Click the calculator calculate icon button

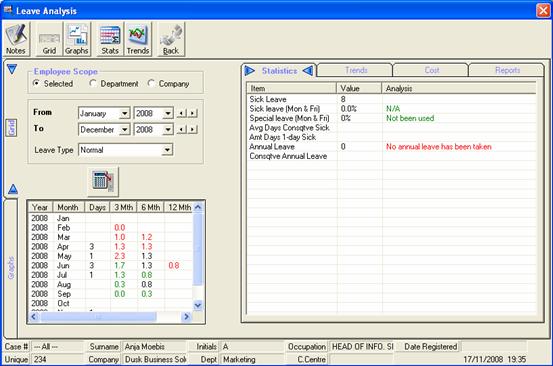(x=103, y=181)
